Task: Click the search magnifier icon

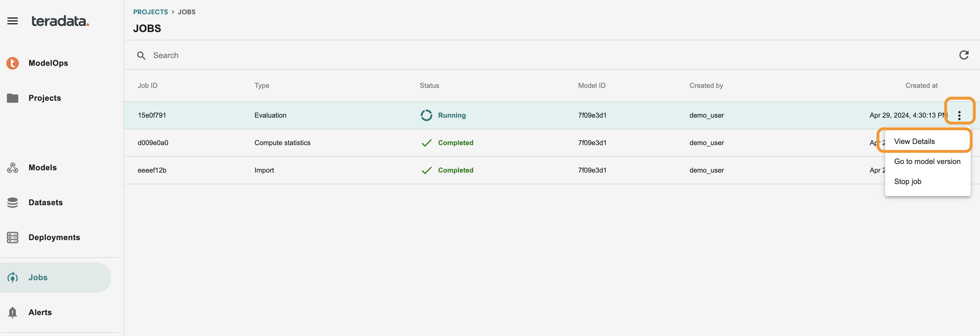Action: [141, 56]
